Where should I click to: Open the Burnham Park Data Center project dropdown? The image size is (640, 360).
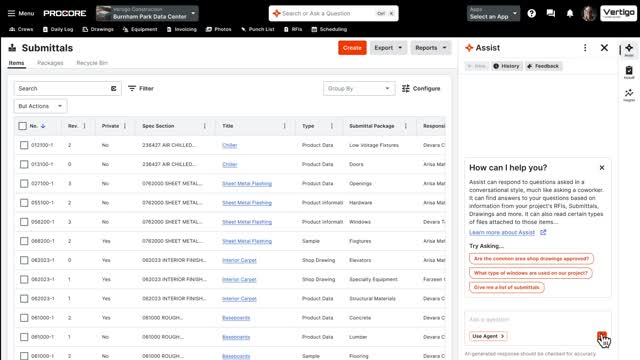click(147, 13)
